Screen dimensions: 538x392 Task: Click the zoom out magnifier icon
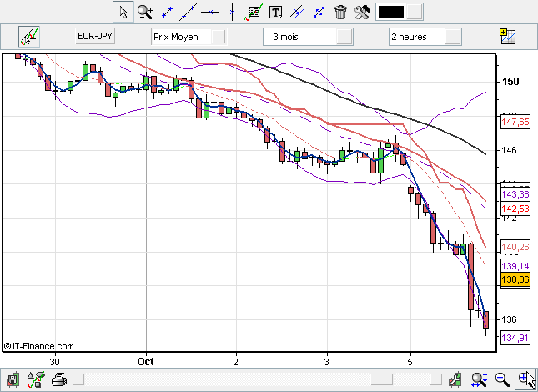502,380
